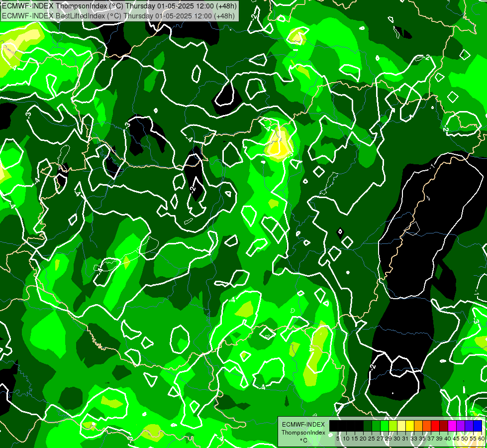487x448 pixels.
Task: Click the legend tick value 39
Action: (439, 439)
